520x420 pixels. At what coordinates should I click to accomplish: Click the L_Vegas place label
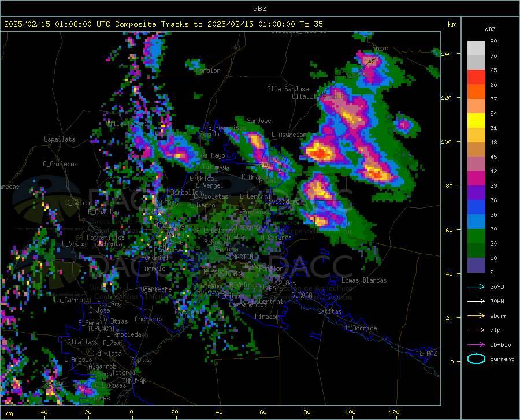coord(74,244)
